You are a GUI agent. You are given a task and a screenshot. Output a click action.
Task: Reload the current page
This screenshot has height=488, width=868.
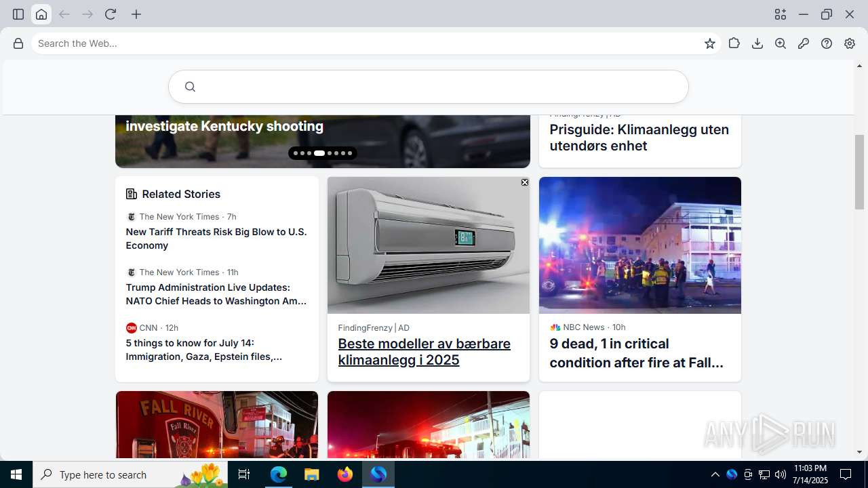pos(111,14)
